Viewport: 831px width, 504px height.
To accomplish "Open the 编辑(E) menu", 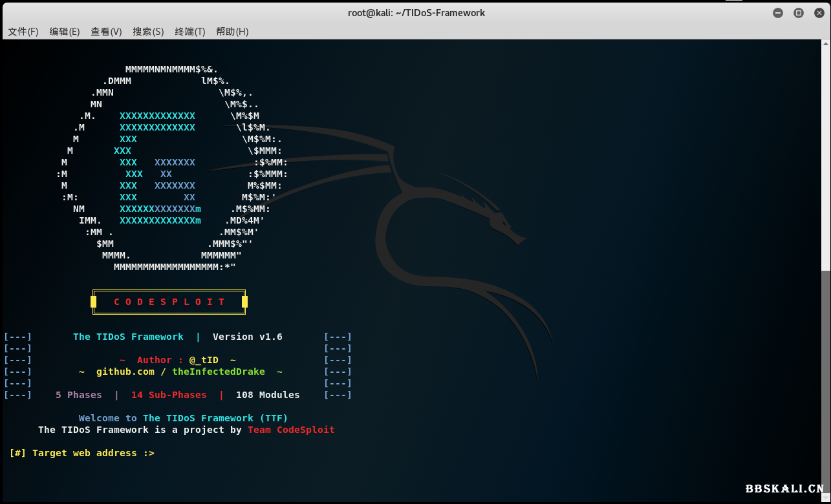I will [65, 31].
